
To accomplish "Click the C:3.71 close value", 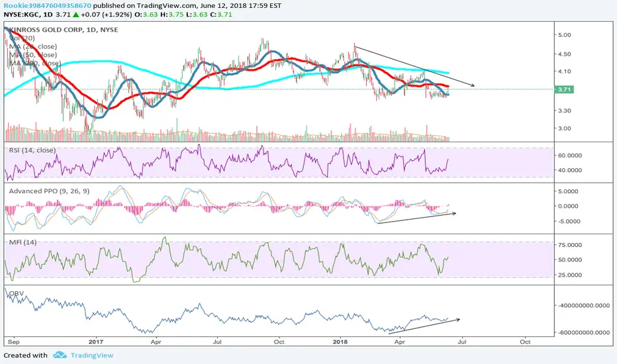I will (221, 15).
